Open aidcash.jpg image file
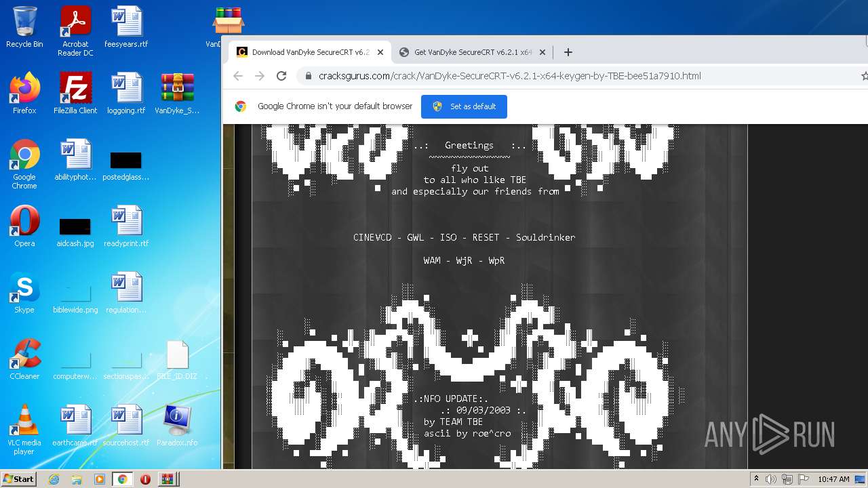The height and width of the screenshot is (488, 868). [x=75, y=232]
